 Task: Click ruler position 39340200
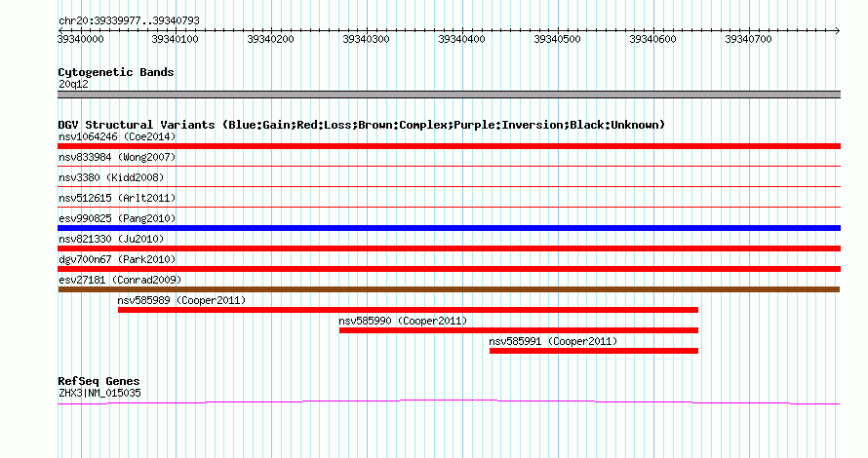[271, 39]
